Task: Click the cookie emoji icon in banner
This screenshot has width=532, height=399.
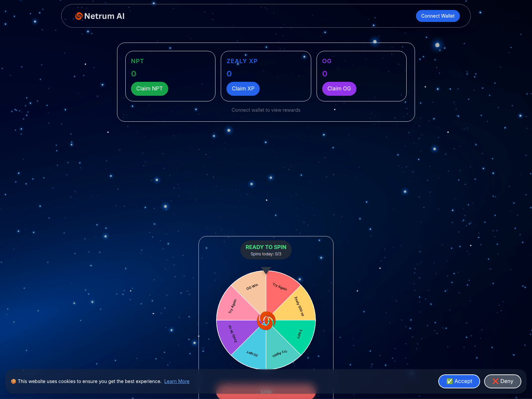Action: click(14, 381)
